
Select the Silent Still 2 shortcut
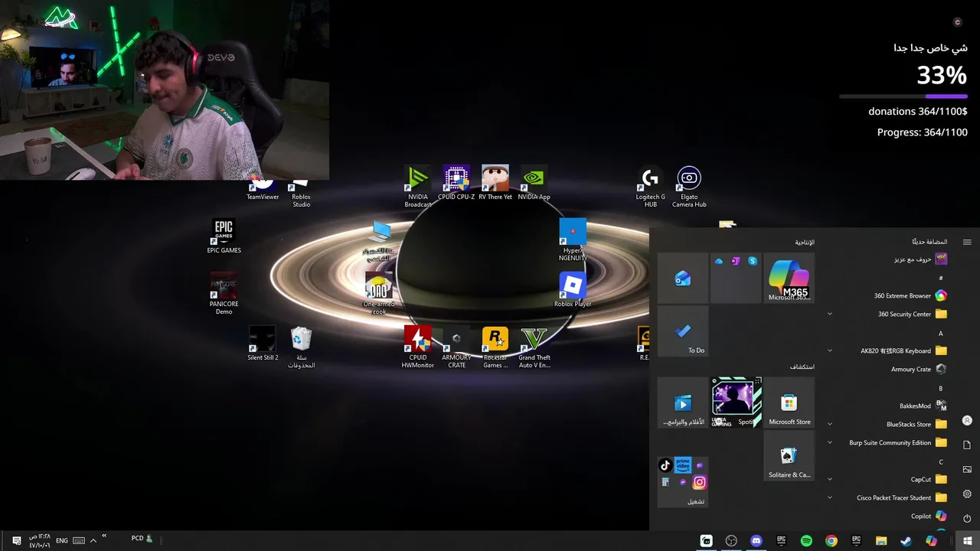pyautogui.click(x=263, y=343)
